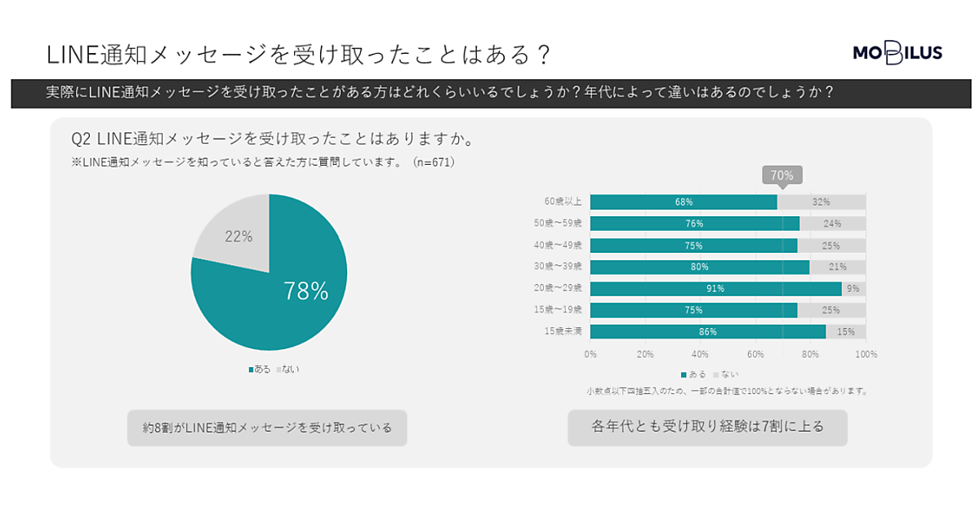Screen dimensions: 980x514
Task: Click the teal ある swatch in the pie legend
Action: (252, 370)
